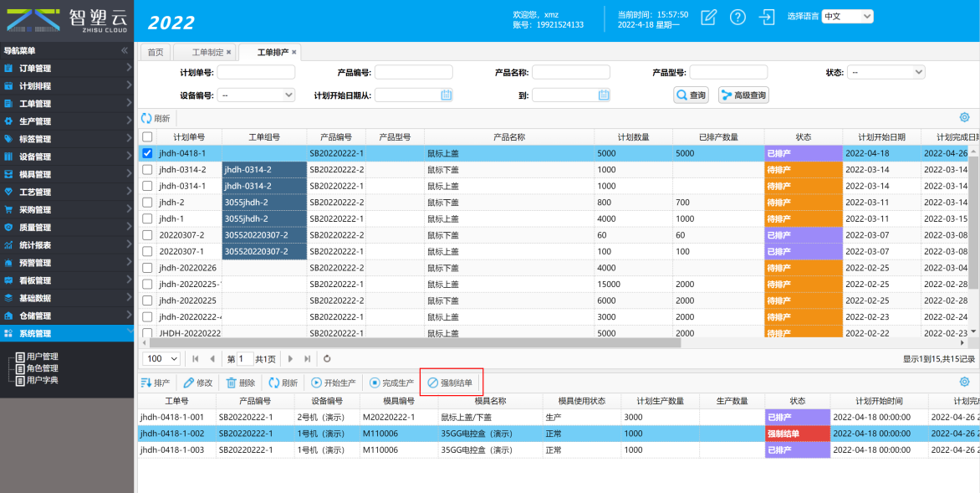Close the 工单排产 tab with its x
Screen dimensions: 980x493
click(293, 52)
